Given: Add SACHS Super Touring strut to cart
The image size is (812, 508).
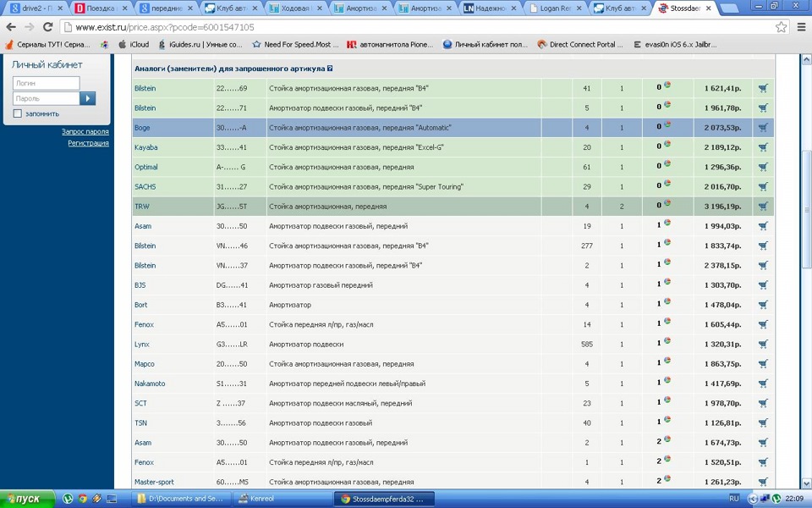Looking at the screenshot, I should pyautogui.click(x=763, y=186).
